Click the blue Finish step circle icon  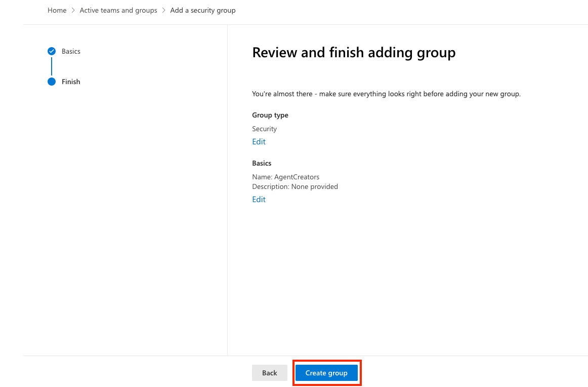click(x=52, y=82)
